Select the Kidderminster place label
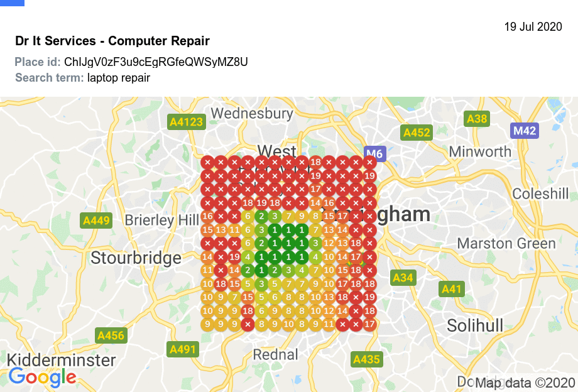Image resolution: width=578 pixels, height=392 pixels. pyautogui.click(x=62, y=360)
